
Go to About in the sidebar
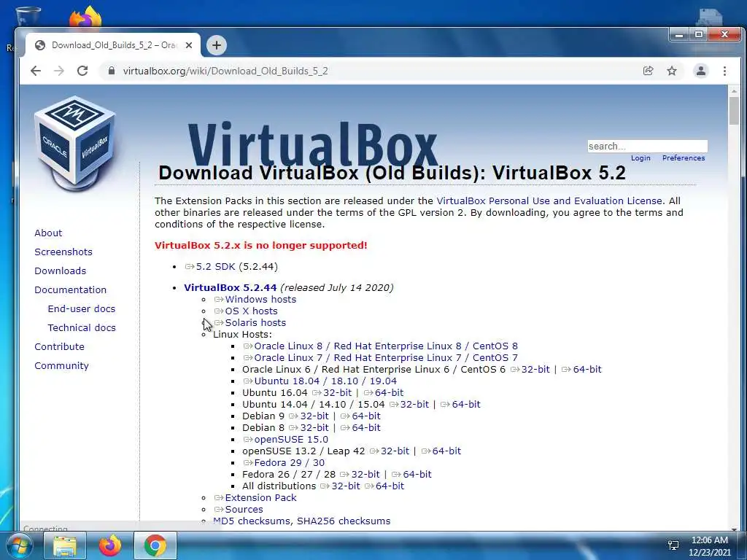48,233
